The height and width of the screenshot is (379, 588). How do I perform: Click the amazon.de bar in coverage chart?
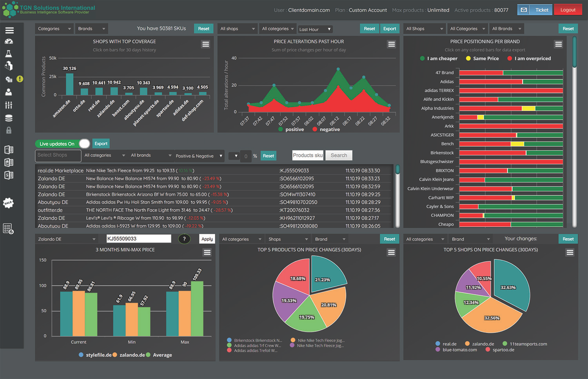(x=69, y=84)
